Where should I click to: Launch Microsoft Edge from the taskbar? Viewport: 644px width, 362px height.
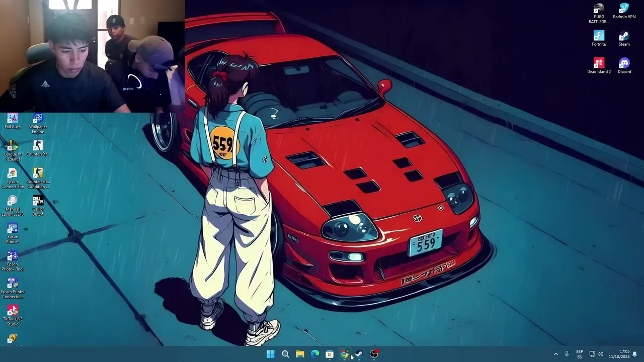pos(314,354)
